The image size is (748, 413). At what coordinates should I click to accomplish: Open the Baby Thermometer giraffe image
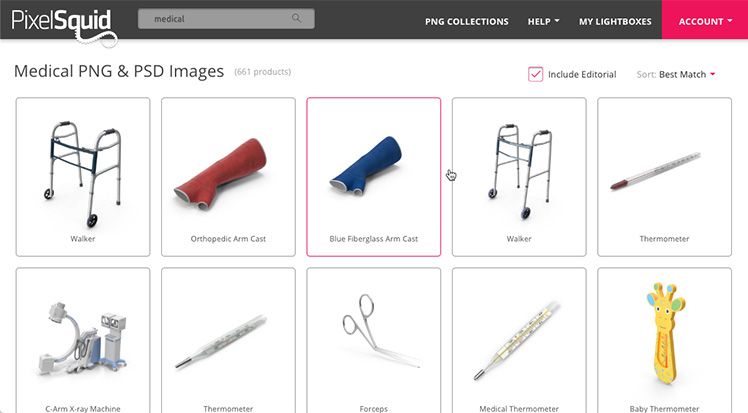click(x=665, y=334)
